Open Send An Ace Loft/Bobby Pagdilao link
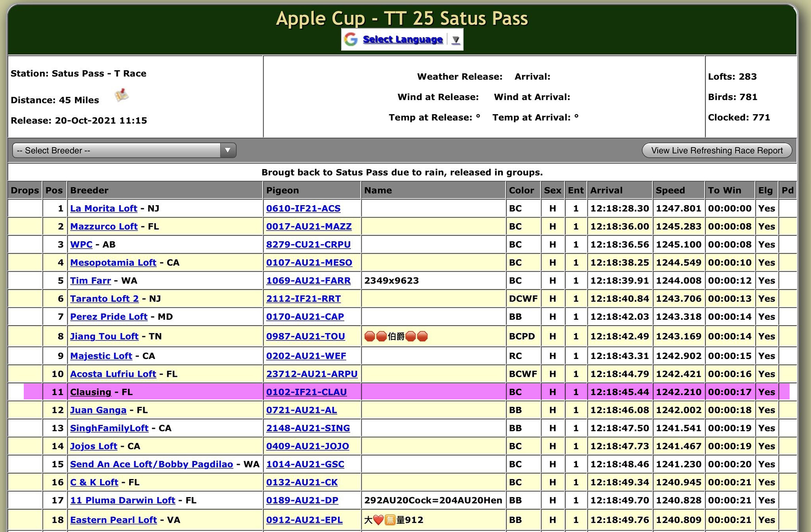The height and width of the screenshot is (532, 811). tap(151, 464)
